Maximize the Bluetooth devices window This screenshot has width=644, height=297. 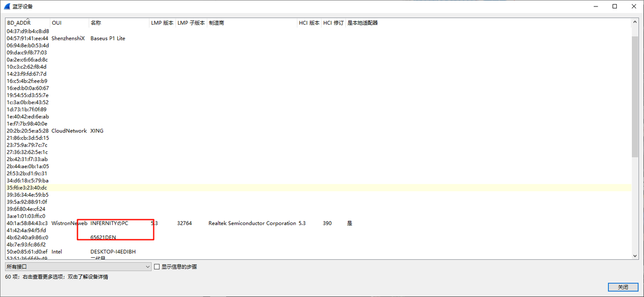(x=614, y=6)
